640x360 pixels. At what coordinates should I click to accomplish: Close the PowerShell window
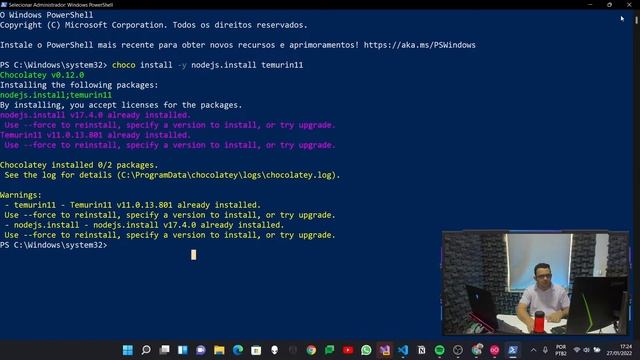point(629,4)
